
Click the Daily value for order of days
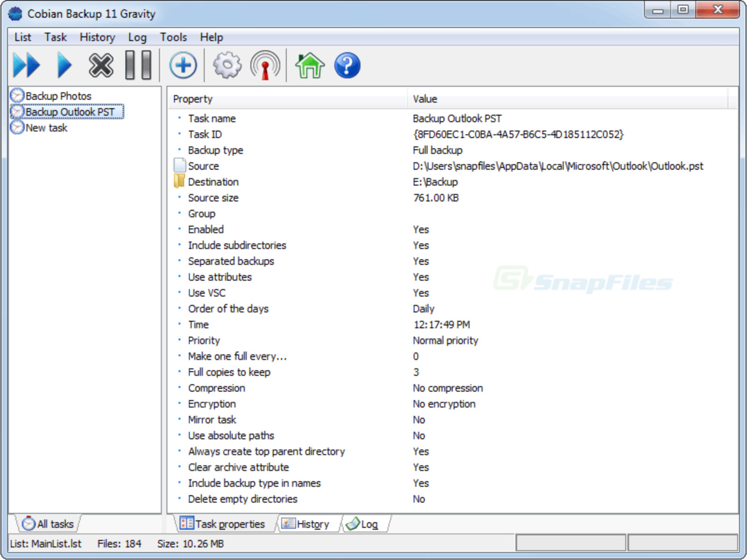click(423, 309)
